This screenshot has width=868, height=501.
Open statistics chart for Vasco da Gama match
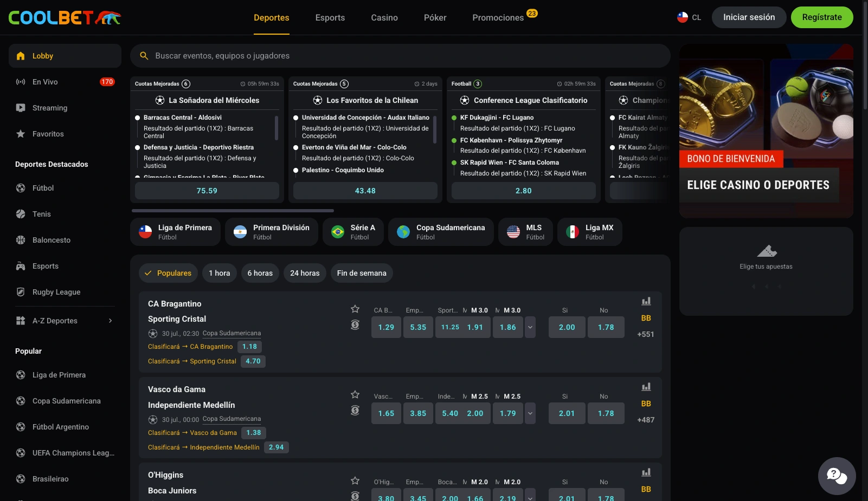(x=646, y=387)
